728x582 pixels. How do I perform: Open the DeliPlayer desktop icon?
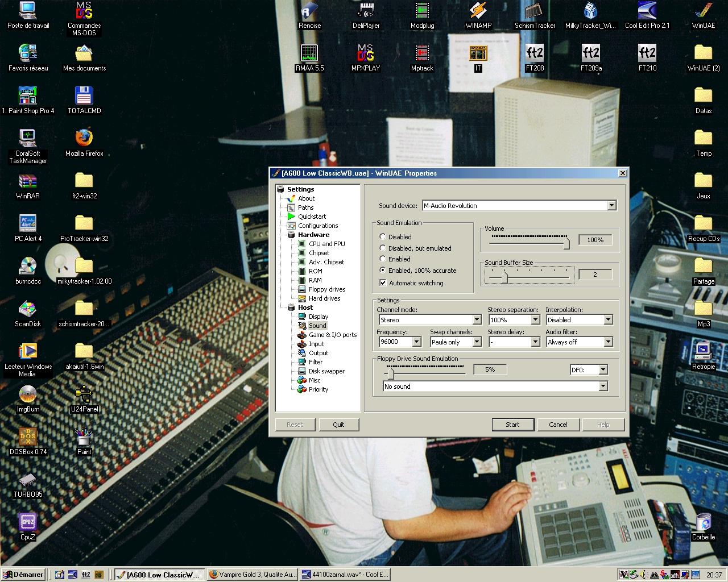[366, 15]
